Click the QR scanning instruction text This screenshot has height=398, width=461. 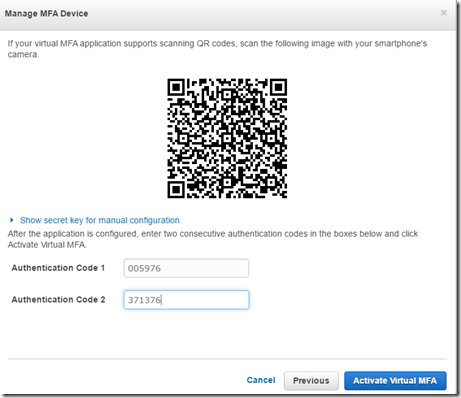[x=217, y=49]
